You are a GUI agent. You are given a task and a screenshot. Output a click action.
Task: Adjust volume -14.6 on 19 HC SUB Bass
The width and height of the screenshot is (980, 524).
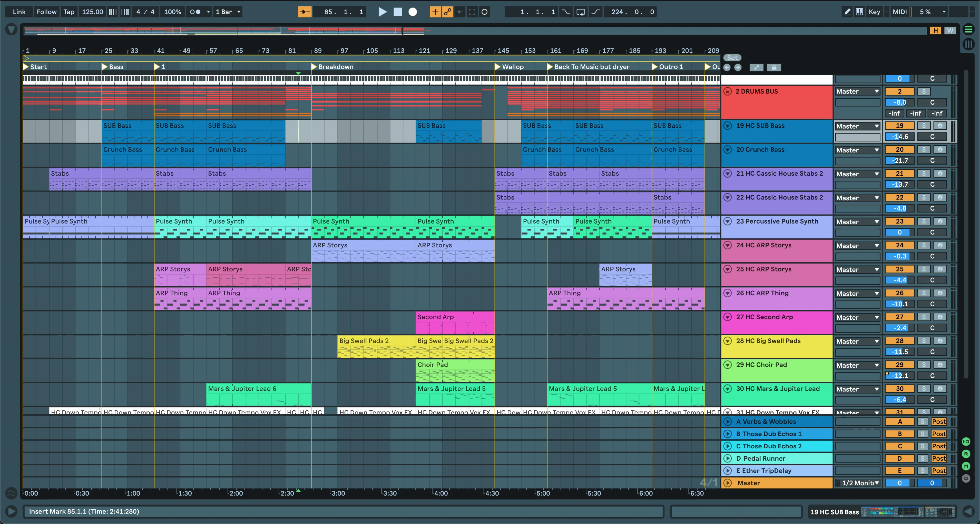tap(899, 137)
